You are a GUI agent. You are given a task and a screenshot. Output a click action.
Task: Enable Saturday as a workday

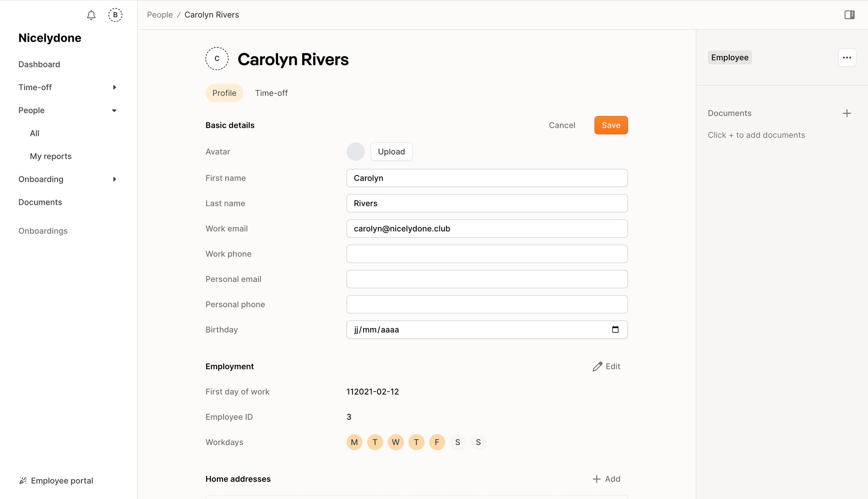tap(458, 442)
